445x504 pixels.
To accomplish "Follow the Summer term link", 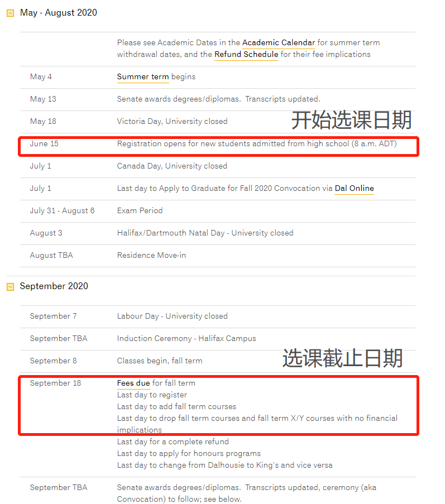I will pyautogui.click(x=142, y=77).
